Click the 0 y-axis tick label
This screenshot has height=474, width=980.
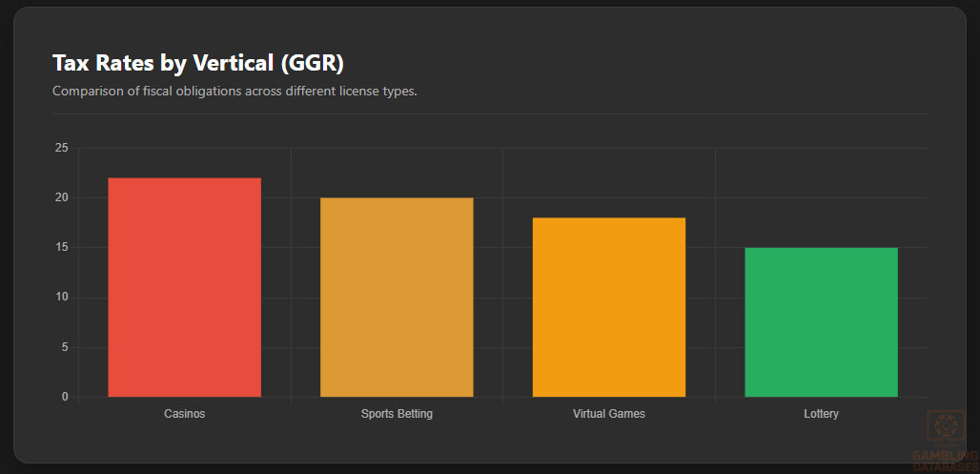(x=65, y=397)
